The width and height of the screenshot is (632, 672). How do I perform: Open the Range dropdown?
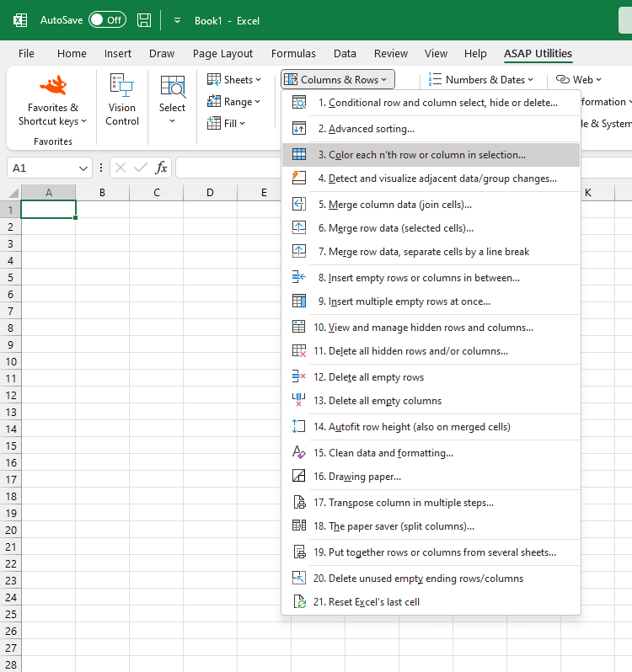click(x=233, y=102)
